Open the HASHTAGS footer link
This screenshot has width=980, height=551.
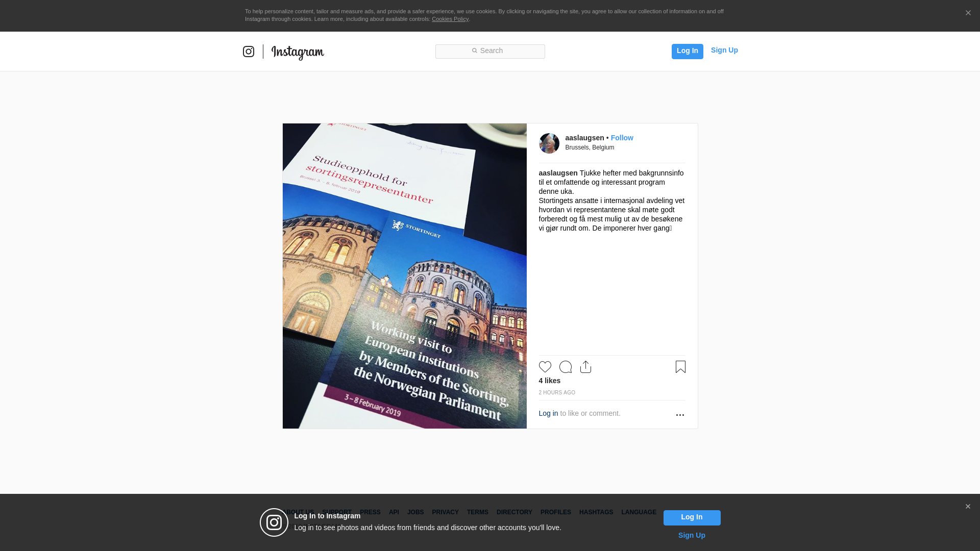596,512
